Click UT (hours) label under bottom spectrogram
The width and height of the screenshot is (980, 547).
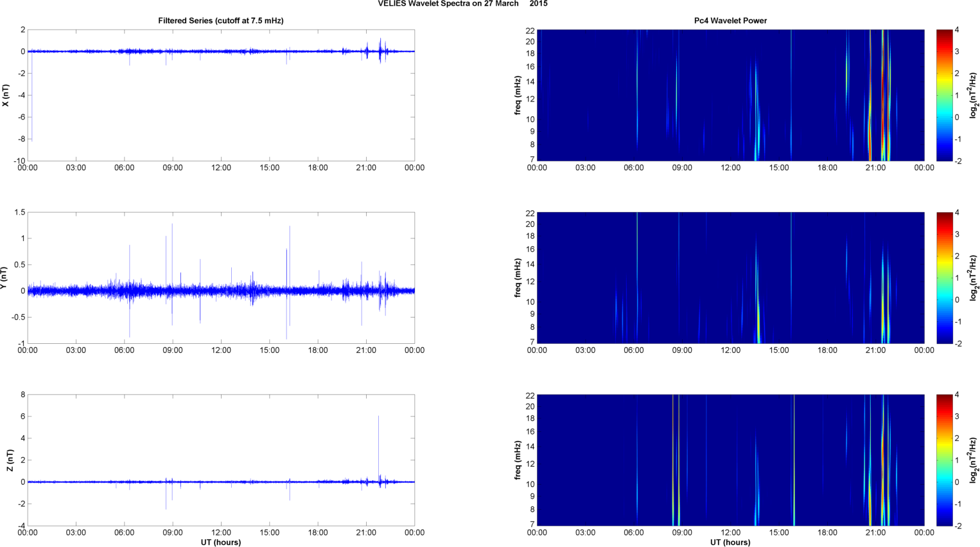click(730, 542)
